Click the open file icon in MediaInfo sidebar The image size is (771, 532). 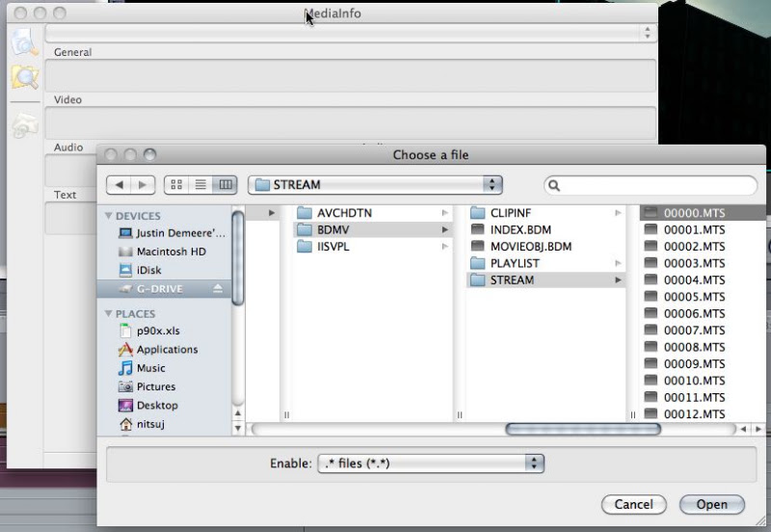click(x=25, y=41)
